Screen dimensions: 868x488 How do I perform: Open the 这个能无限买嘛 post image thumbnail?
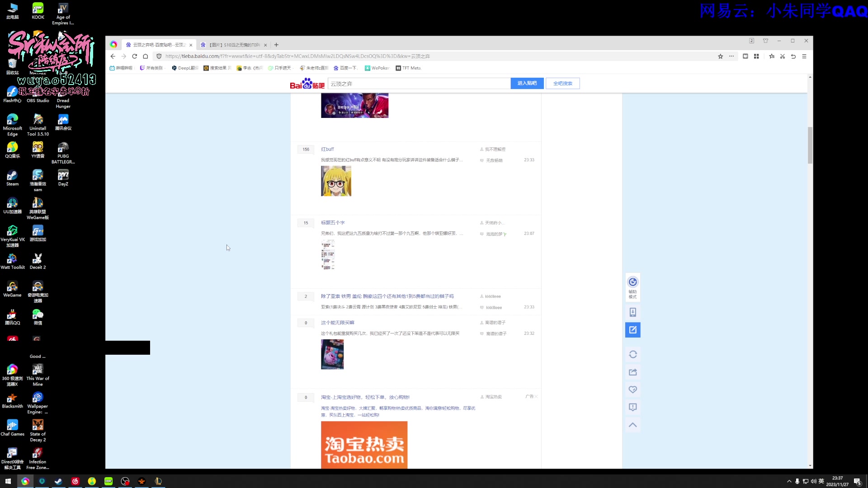coord(332,354)
